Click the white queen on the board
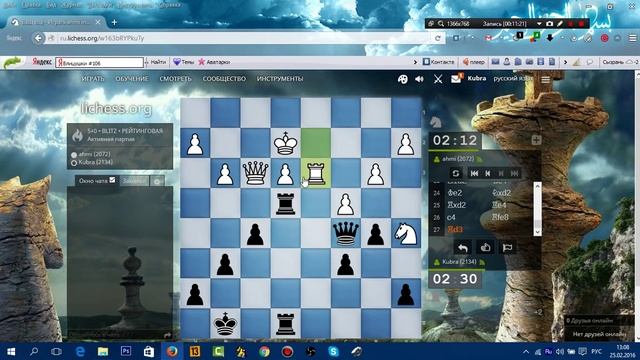The height and width of the screenshot is (360, 640). (x=255, y=173)
